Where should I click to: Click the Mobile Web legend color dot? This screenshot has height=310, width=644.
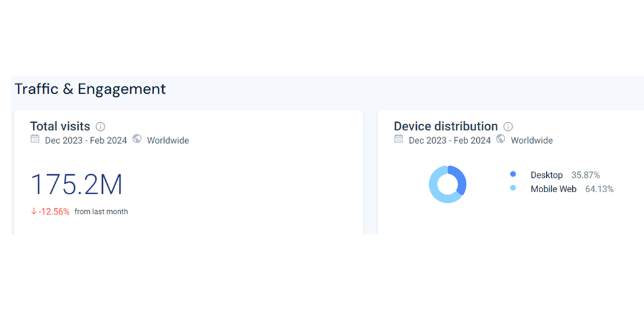pos(513,188)
